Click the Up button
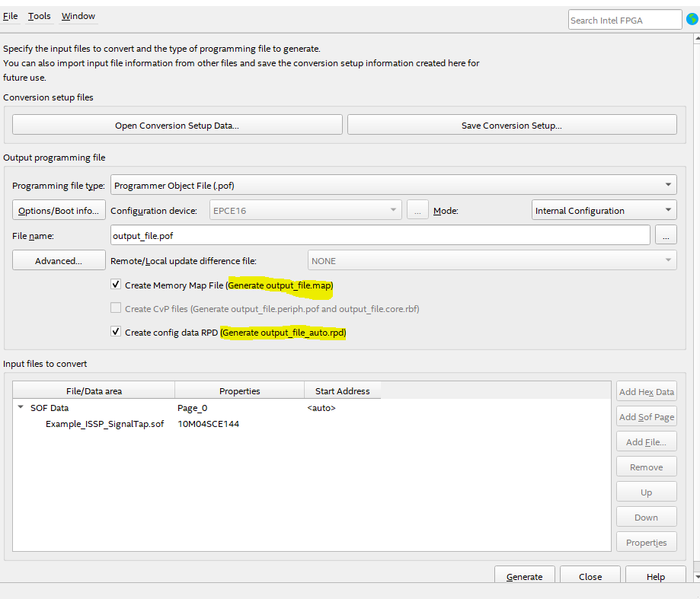This screenshot has width=700, height=599. 647,492
